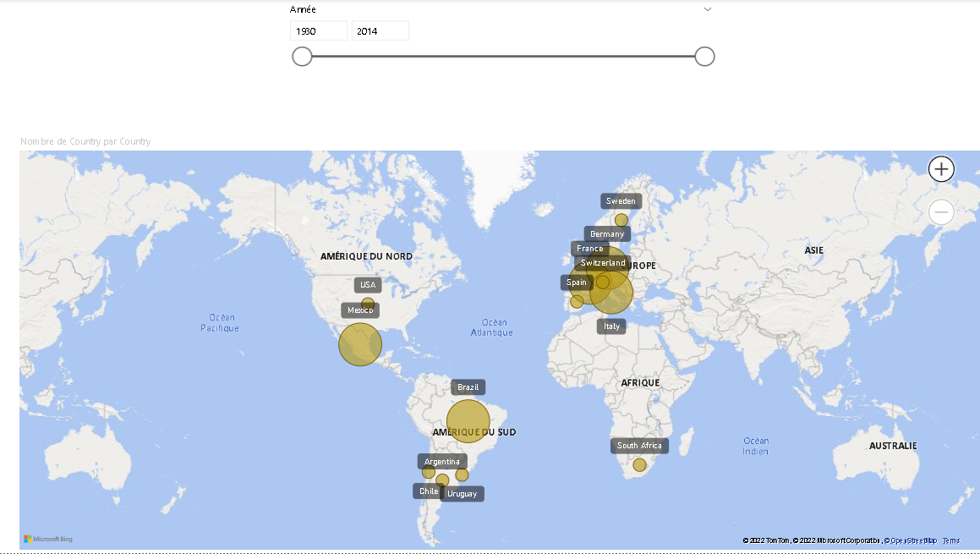Select the Brazil bubble on the map
Screen dimensions: 980x554
468,421
